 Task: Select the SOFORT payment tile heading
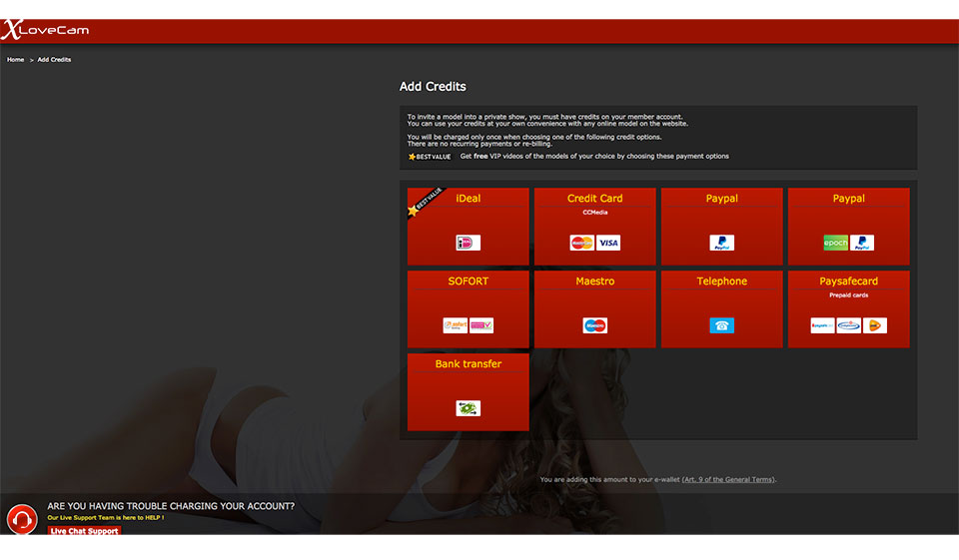468,281
